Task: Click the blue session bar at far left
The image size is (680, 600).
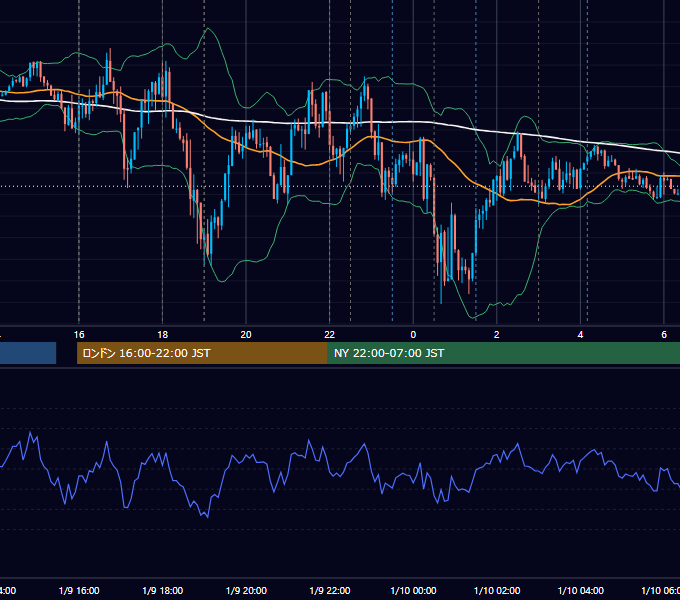Action: pyautogui.click(x=28, y=353)
